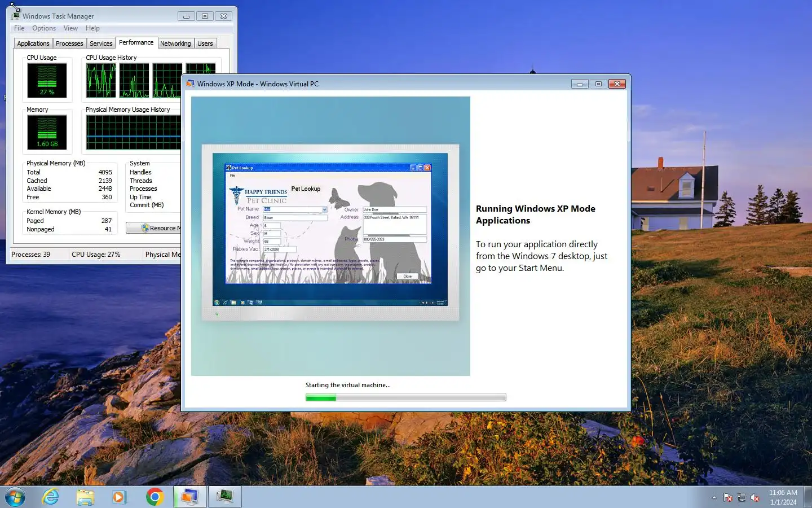Image resolution: width=812 pixels, height=508 pixels.
Task: Click the Available memory value 2448
Action: (105, 189)
